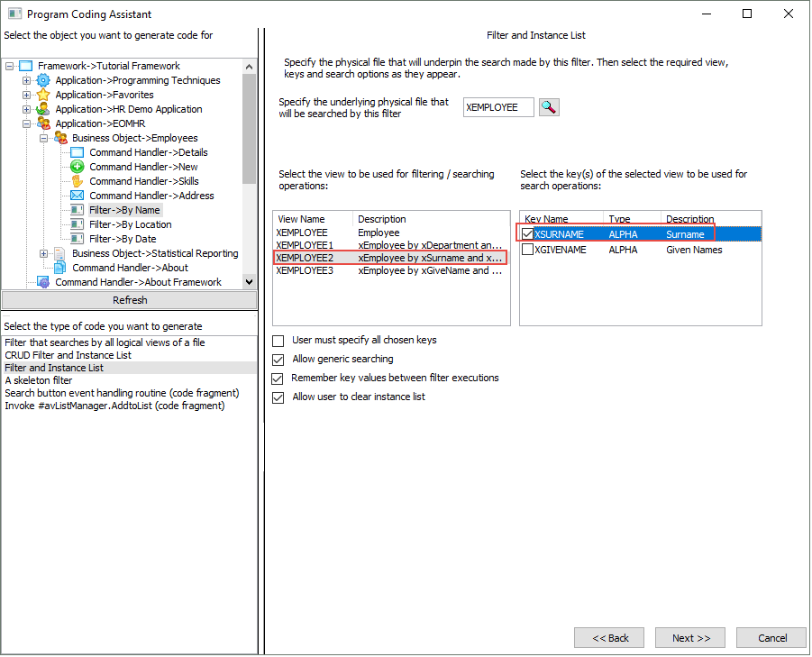This screenshot has height=657, width=812.
Task: Click the Framework Tutorial Framework tree icon
Action: [x=26, y=66]
